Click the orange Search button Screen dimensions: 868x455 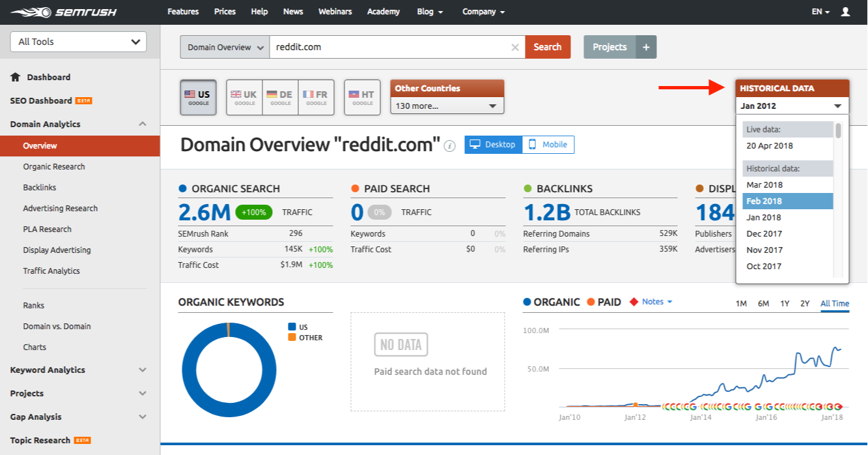tap(548, 47)
